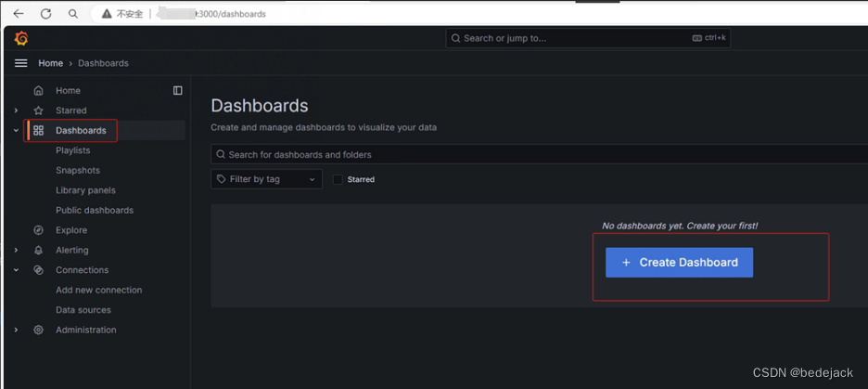
Task: Click the 'Create and manage dashboards' description text
Action: [324, 127]
